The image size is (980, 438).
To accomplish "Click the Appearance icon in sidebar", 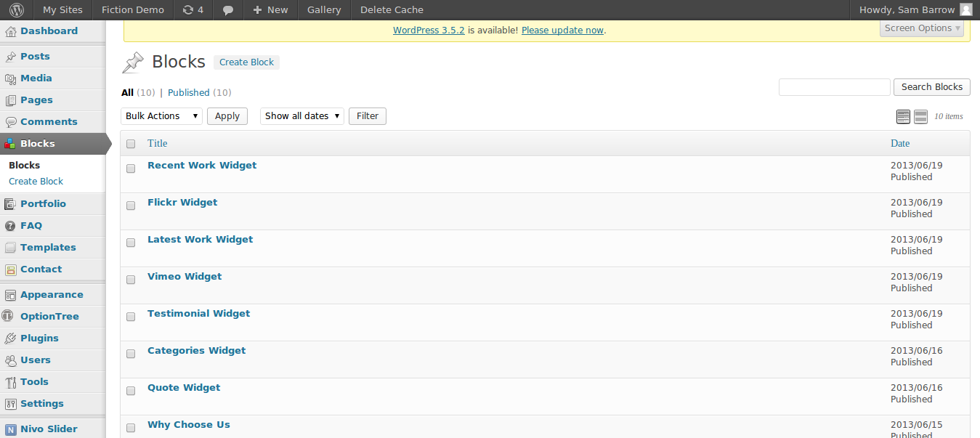I will click(10, 295).
